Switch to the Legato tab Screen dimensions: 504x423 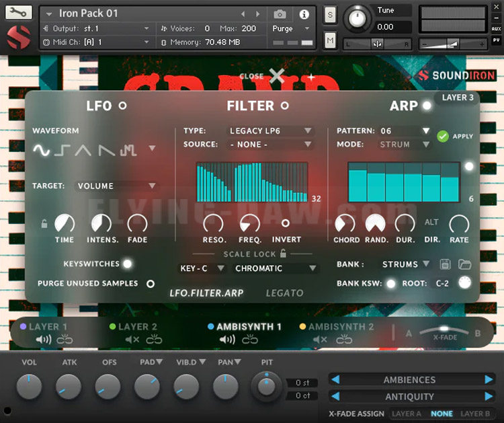pyautogui.click(x=284, y=293)
